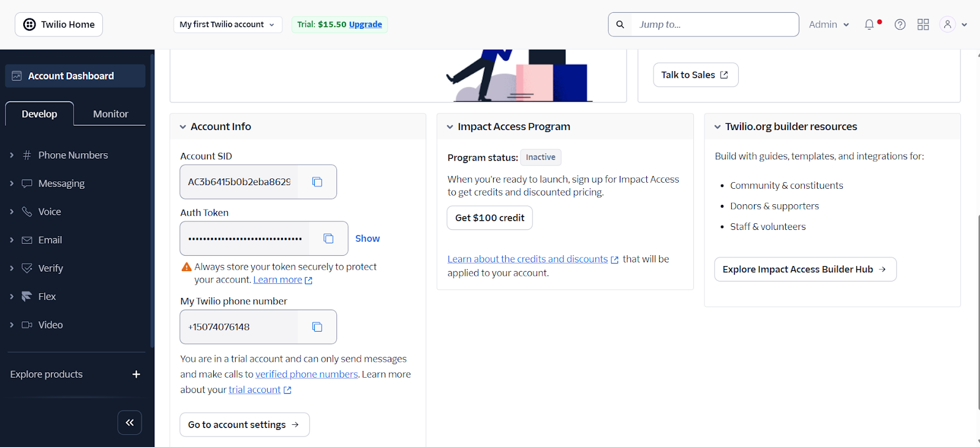Open the help question mark icon
Screen dimensions: 980x447
[900, 25]
